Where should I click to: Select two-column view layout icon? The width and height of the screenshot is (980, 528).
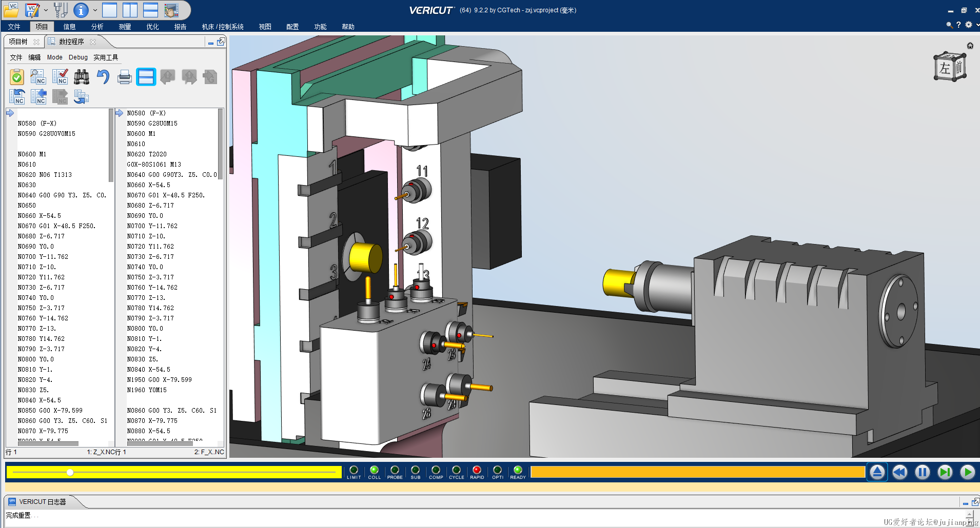coord(130,10)
